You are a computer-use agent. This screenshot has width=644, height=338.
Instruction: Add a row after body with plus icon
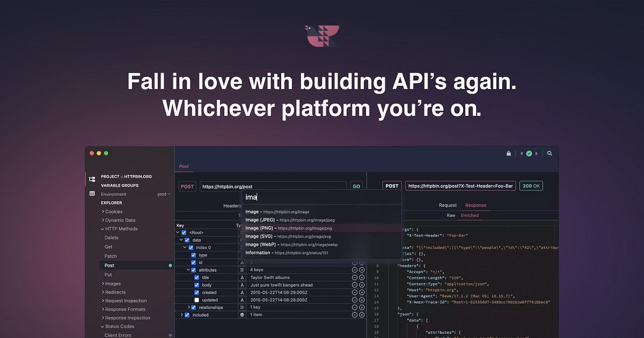(362, 285)
